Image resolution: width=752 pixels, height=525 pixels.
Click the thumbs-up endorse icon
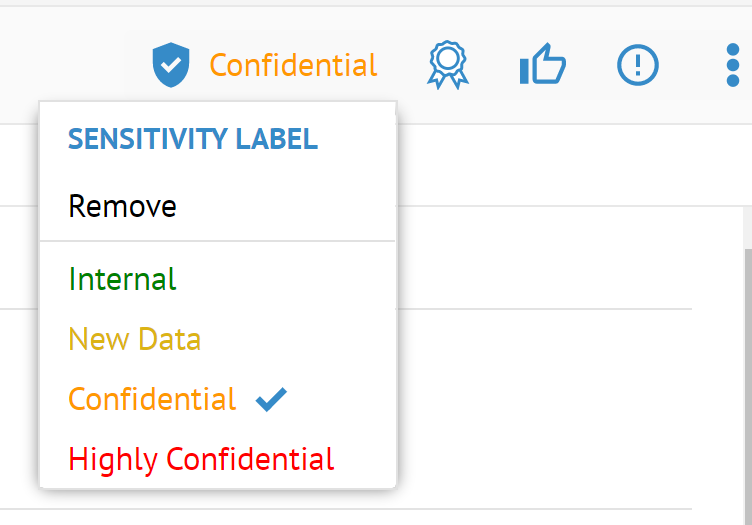point(542,67)
